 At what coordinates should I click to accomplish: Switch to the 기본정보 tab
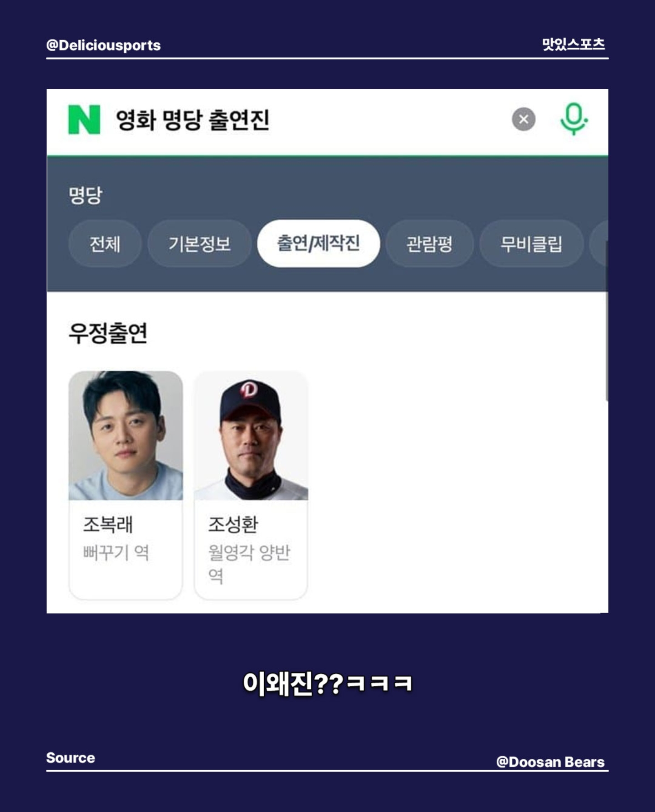[199, 244]
